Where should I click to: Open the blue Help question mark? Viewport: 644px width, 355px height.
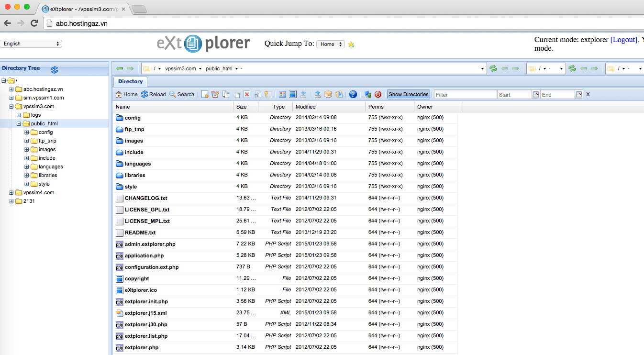tap(353, 94)
